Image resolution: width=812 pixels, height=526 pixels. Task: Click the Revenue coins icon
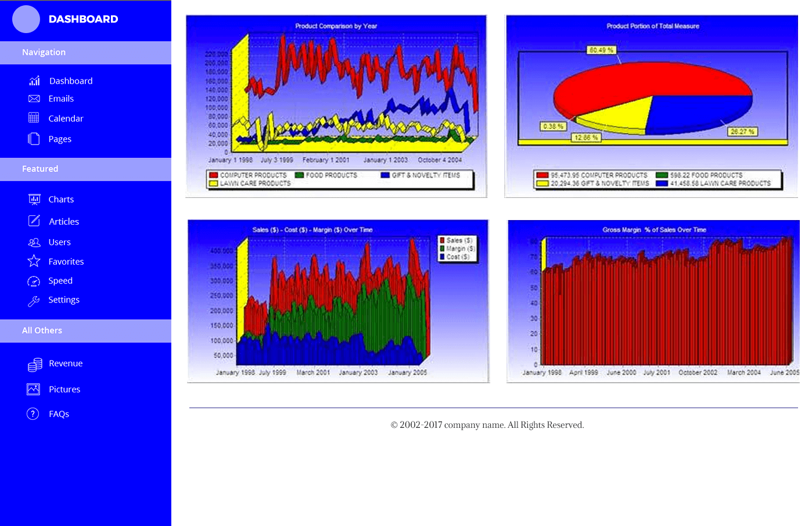click(35, 364)
